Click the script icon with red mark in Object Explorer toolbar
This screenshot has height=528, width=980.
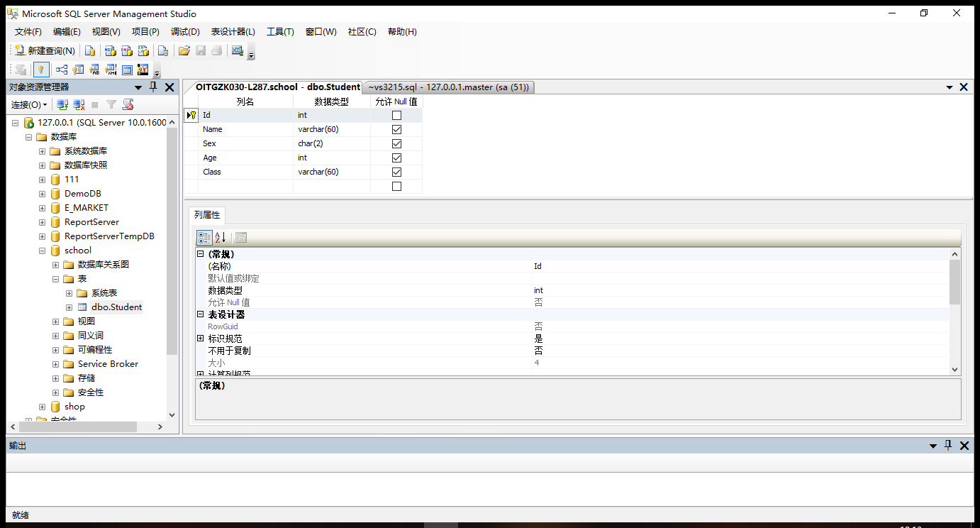(x=128, y=104)
